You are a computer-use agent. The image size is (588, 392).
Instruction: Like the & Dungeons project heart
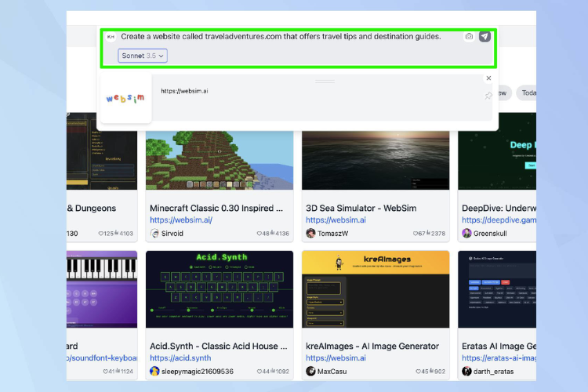coord(100,234)
